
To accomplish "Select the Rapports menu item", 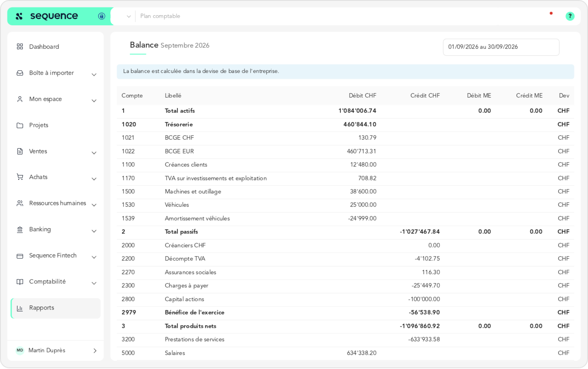I will pyautogui.click(x=56, y=308).
